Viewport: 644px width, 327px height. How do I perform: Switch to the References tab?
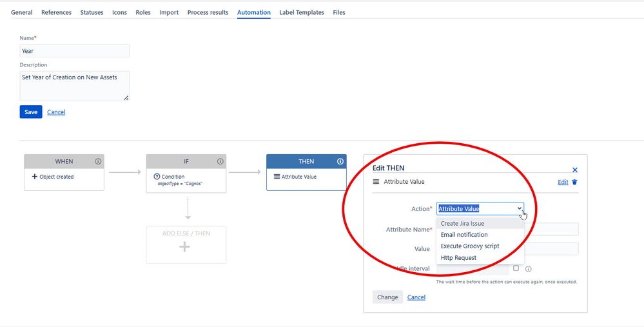(x=56, y=12)
